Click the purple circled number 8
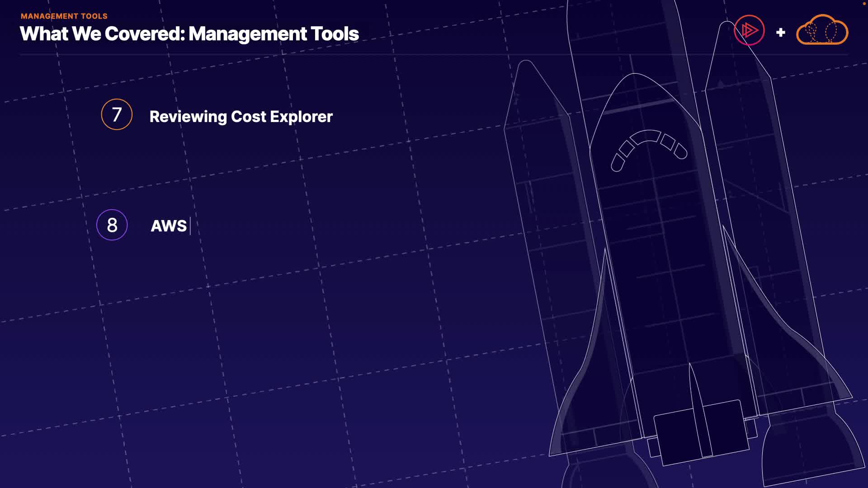 click(x=112, y=225)
